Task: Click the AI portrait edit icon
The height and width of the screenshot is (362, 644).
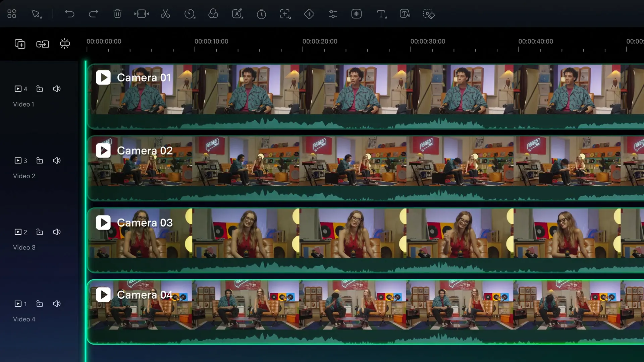Action: [x=237, y=14]
